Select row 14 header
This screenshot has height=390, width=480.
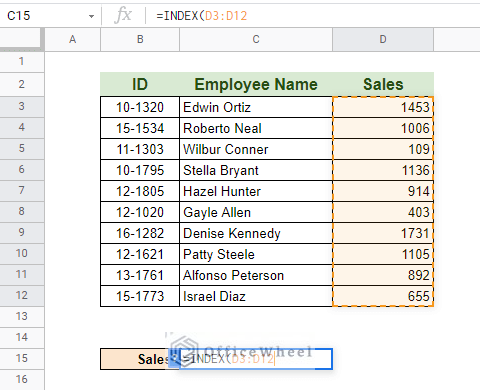click(x=22, y=337)
